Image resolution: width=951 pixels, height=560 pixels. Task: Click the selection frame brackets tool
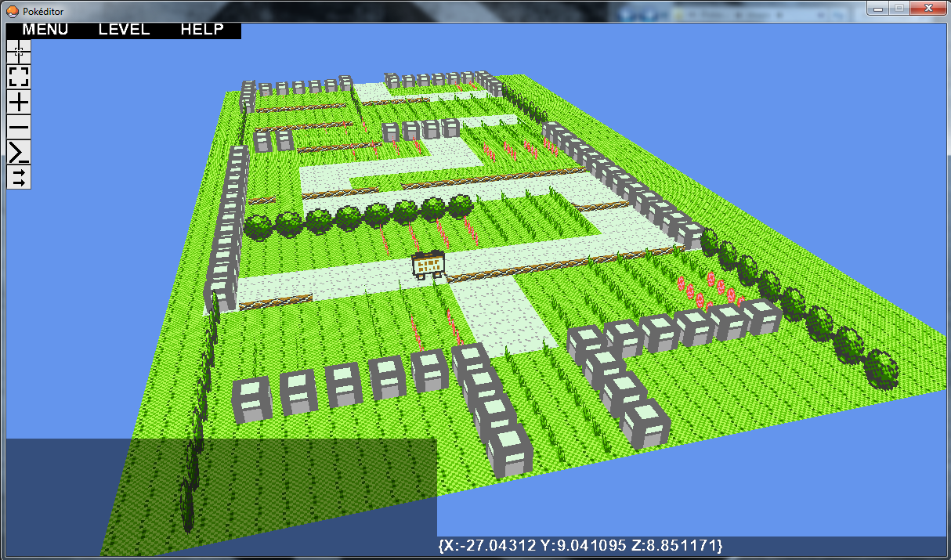coord(19,77)
